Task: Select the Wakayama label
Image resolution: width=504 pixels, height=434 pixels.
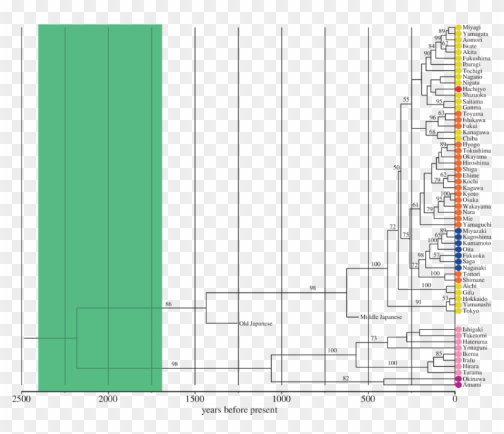Action: [476, 206]
